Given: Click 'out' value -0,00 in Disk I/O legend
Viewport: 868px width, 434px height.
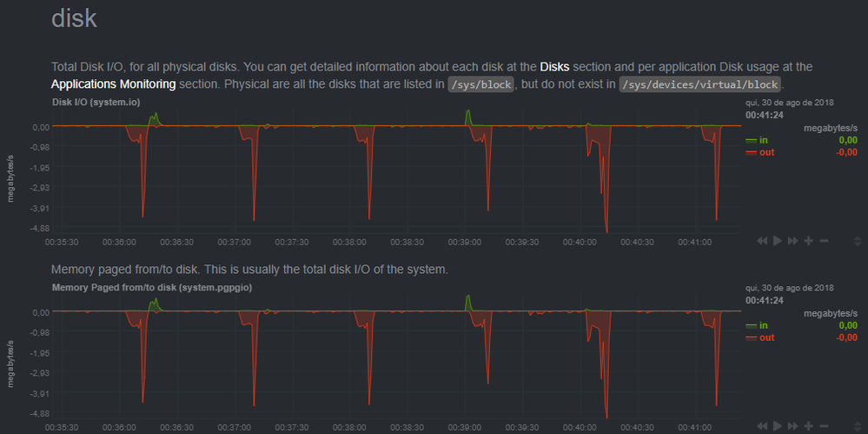Looking at the screenshot, I should pyautogui.click(x=846, y=152).
